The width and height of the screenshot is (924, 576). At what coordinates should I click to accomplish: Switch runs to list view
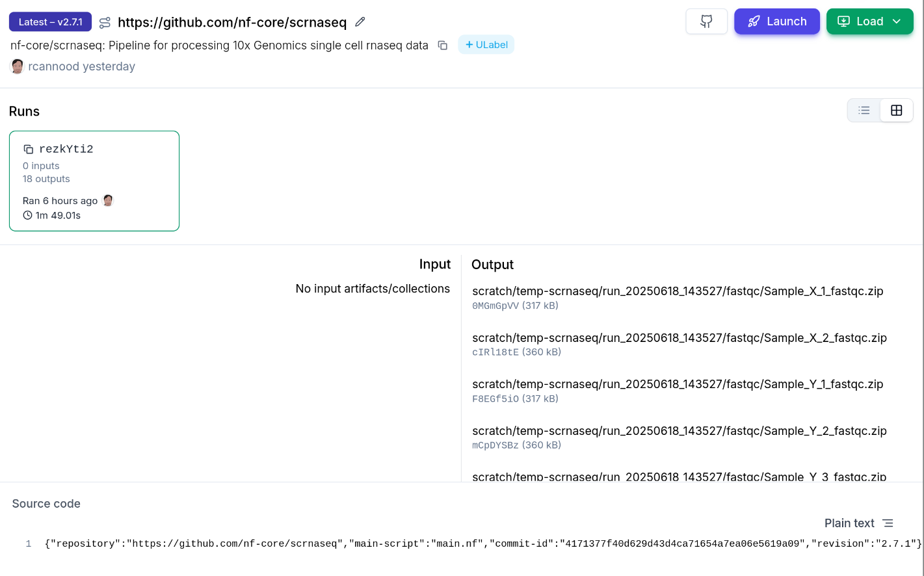(x=864, y=111)
